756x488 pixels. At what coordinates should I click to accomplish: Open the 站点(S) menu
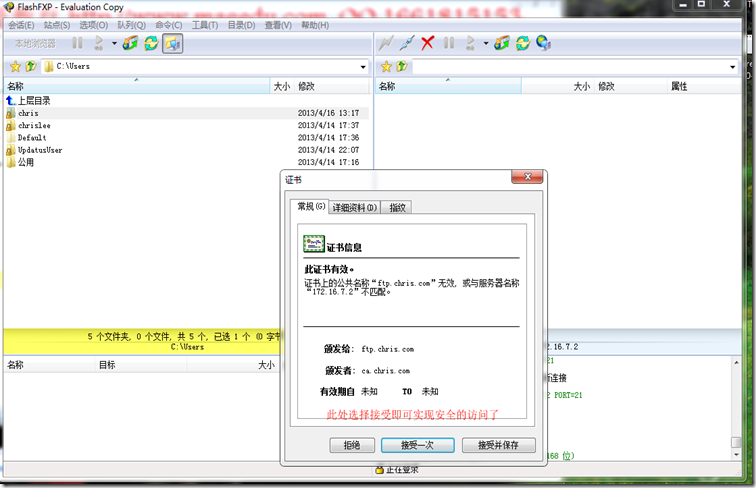point(57,25)
